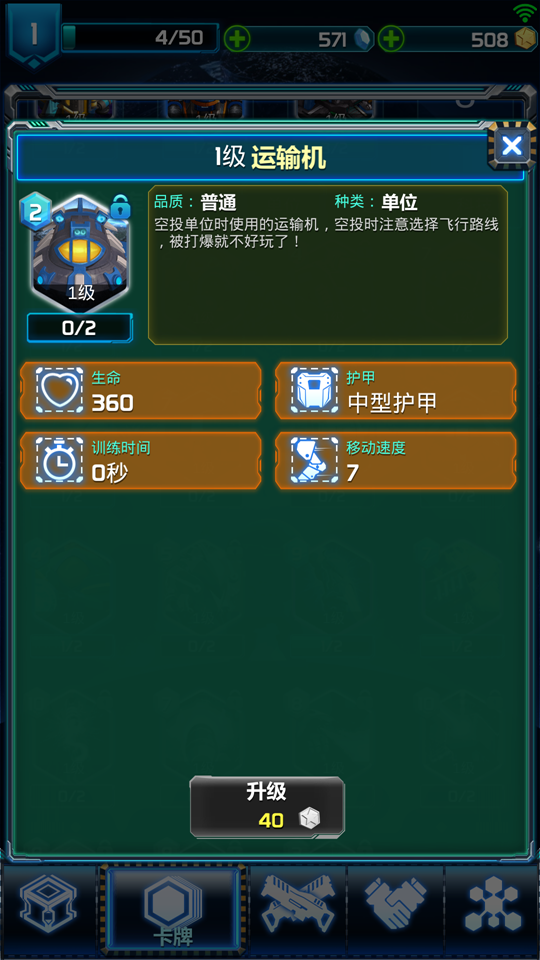Tap the blue hexagon cost badge showing 2
This screenshot has width=540, height=960.
36,212
